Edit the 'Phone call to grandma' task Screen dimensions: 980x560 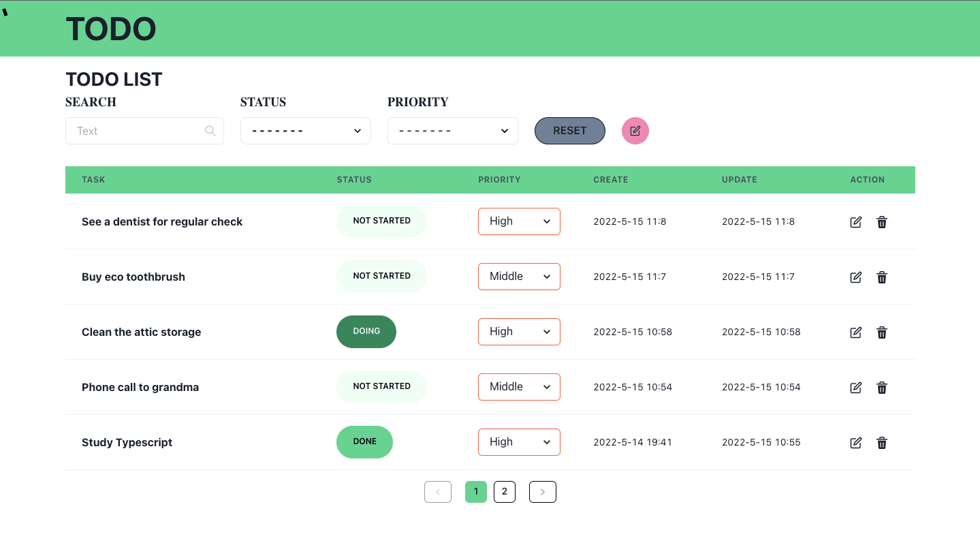(x=856, y=388)
